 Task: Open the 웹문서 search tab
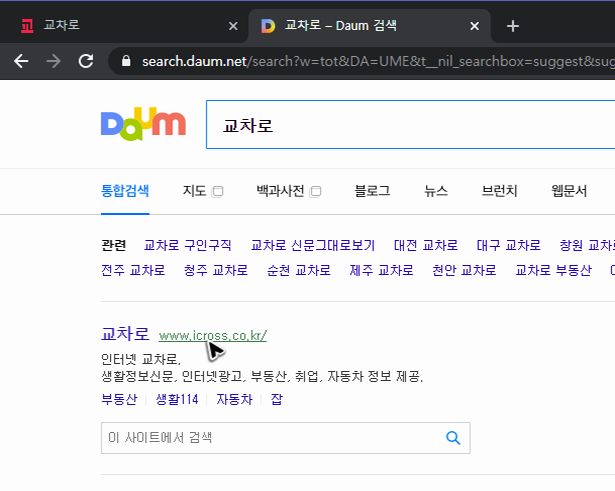[569, 191]
